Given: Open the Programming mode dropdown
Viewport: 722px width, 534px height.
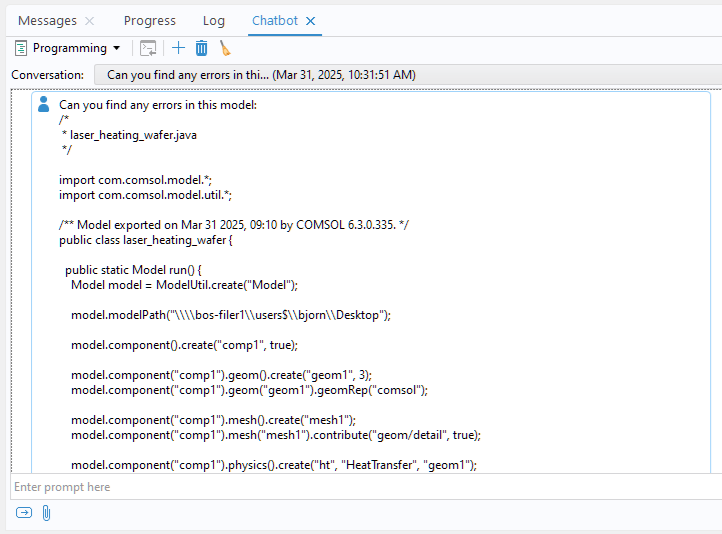Looking at the screenshot, I should click(x=68, y=48).
